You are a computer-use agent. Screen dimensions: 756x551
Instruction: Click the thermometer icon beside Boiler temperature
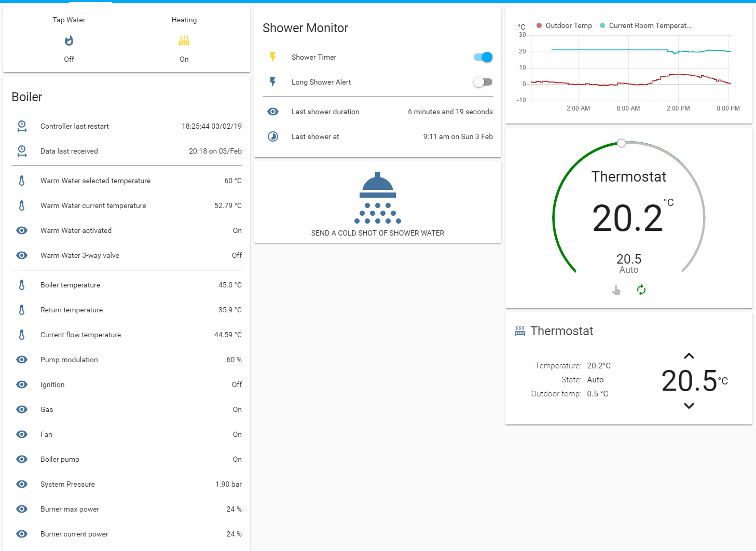click(x=22, y=284)
